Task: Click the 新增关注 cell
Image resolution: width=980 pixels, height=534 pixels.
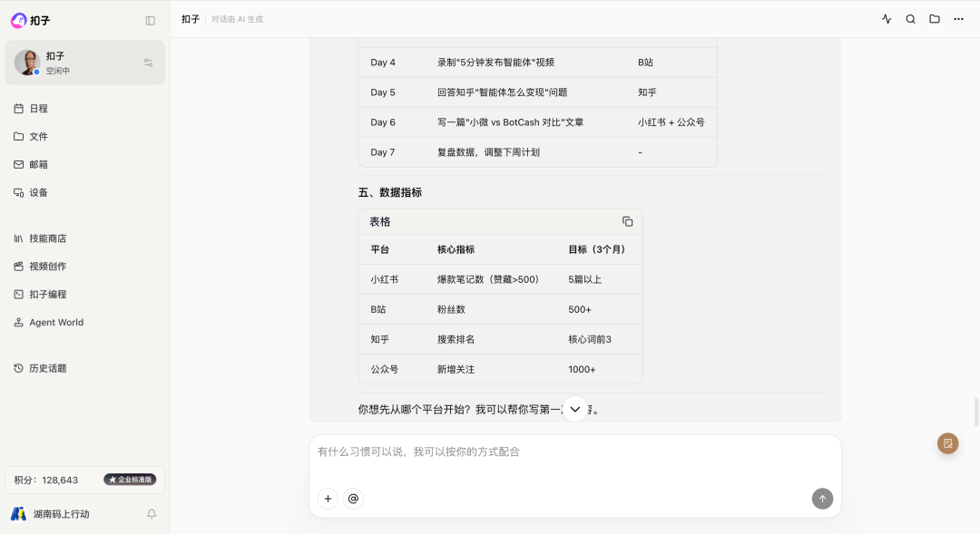Action: click(x=456, y=370)
